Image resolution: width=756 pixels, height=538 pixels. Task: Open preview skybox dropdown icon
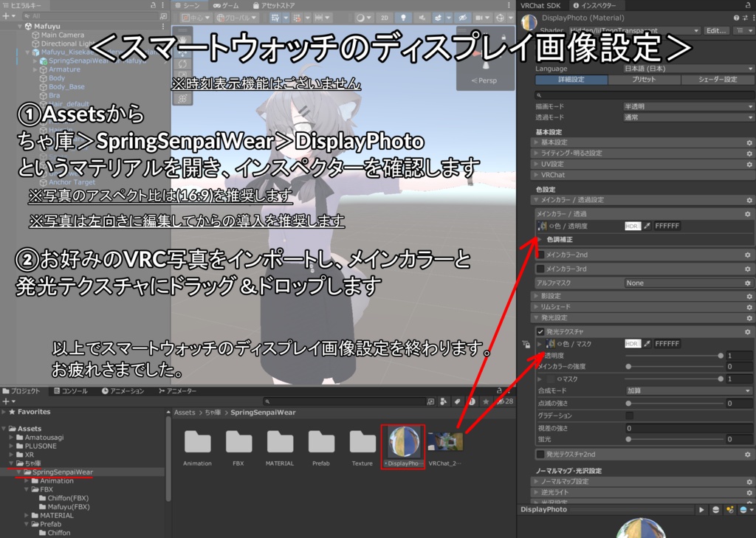(746, 509)
